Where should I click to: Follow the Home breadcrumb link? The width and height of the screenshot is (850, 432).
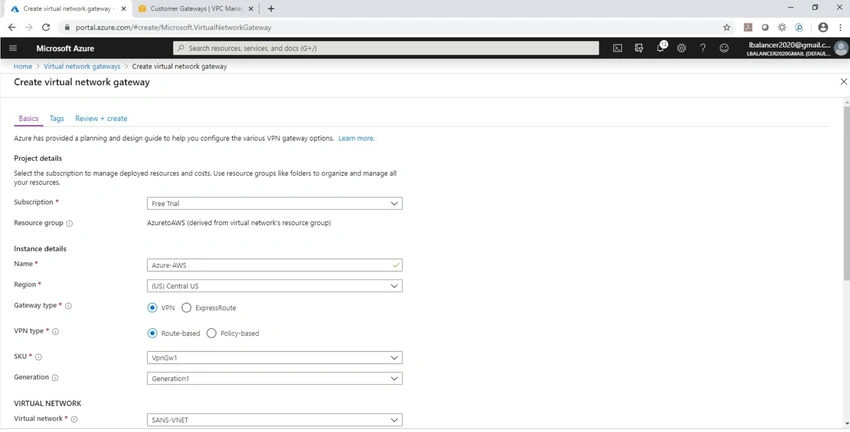point(23,66)
